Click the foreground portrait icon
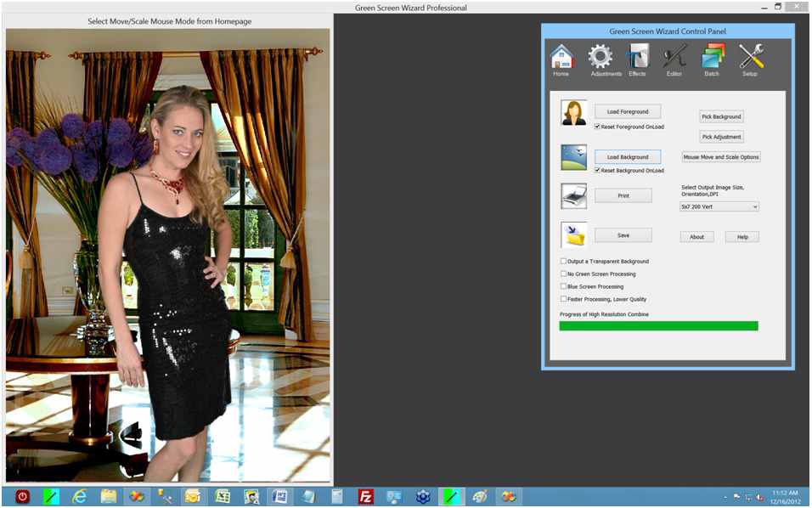The image size is (812, 508). 572,112
